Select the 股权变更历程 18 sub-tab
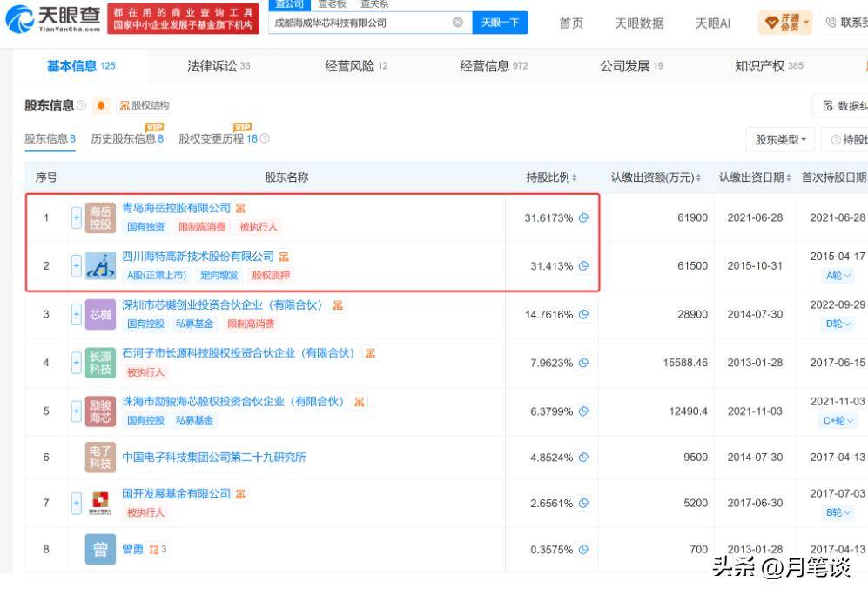The image size is (868, 595). click(219, 139)
